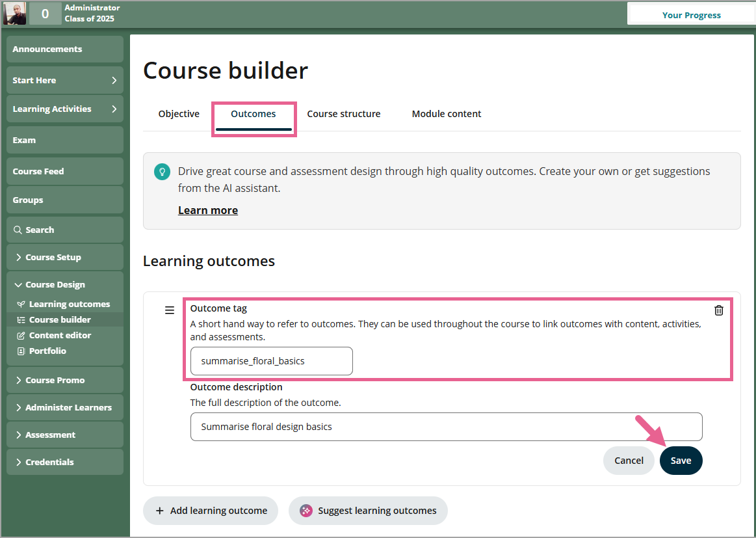
Task: Click the Outcome tag input field
Action: tap(271, 361)
